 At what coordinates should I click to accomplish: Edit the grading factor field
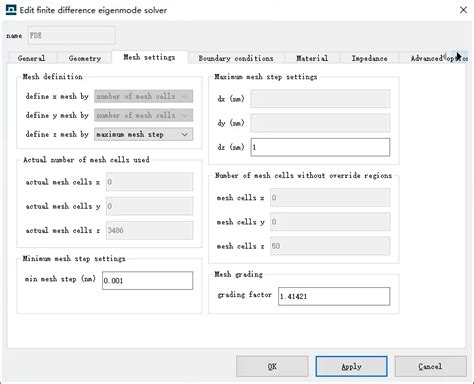[334, 296]
